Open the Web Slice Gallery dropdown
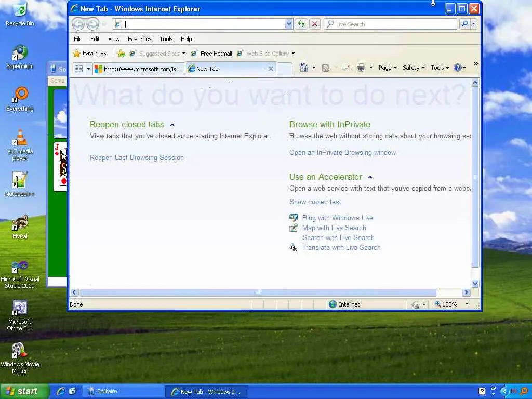Screen dimensions: 532x399 (293, 54)
